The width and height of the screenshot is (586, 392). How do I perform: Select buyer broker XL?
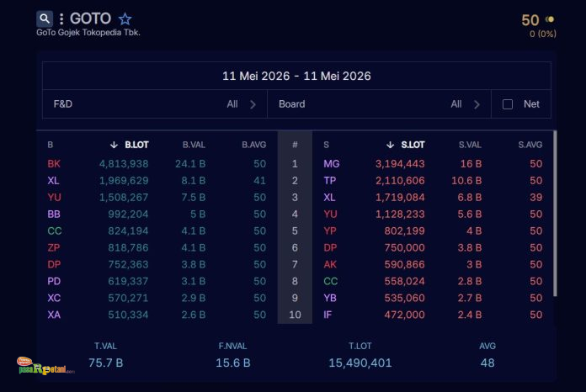point(53,181)
